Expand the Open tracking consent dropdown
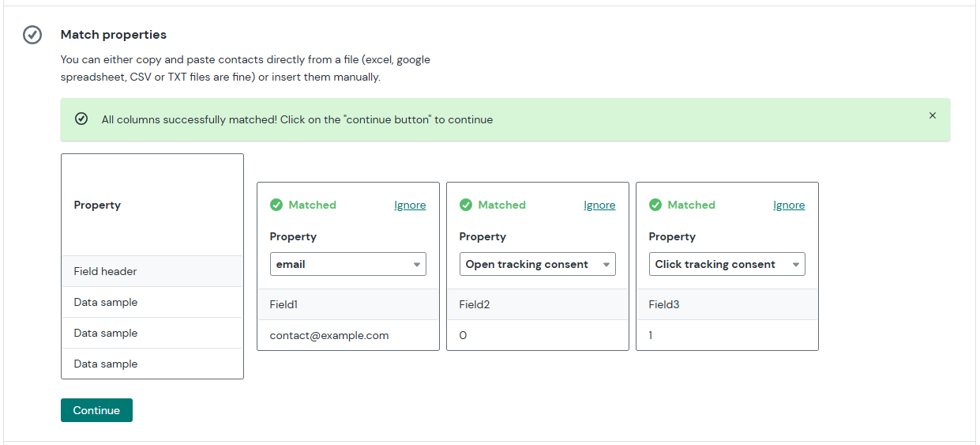 (538, 264)
